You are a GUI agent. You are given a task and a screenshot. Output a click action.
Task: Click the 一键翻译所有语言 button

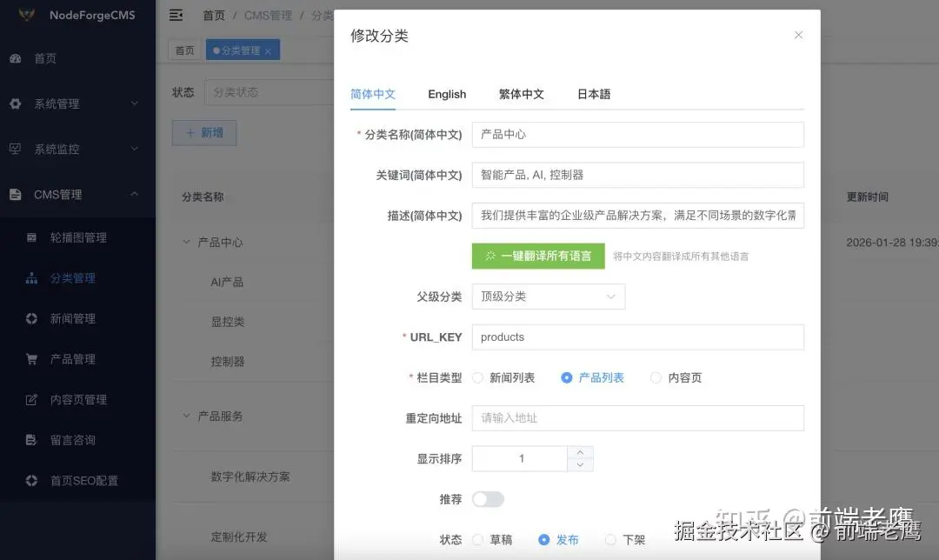[x=538, y=256]
